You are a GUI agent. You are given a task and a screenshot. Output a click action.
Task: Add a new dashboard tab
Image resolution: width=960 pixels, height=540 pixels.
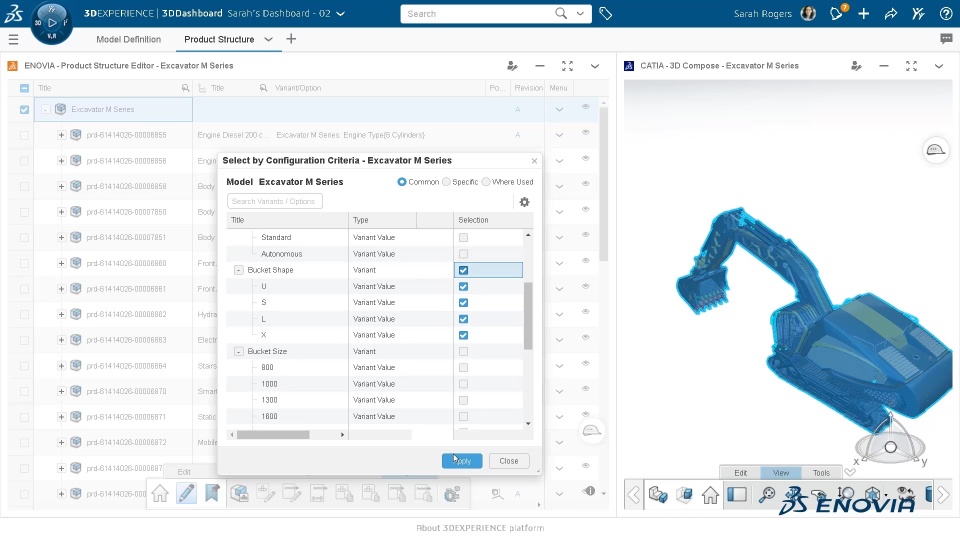291,39
